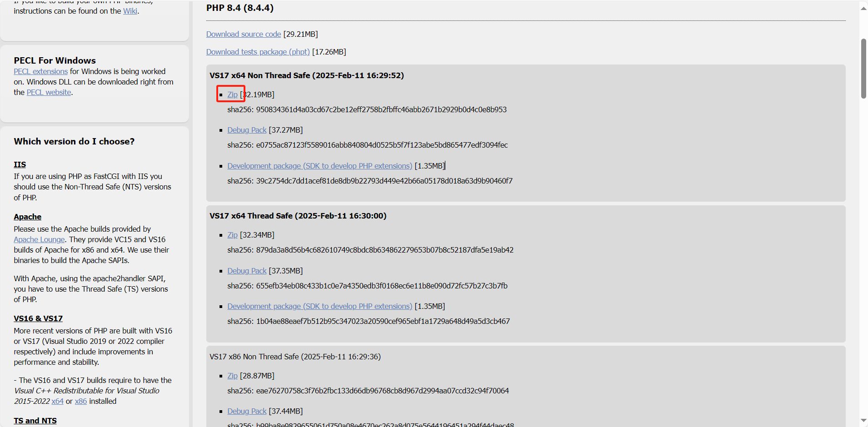Download VS17 x86 Non Thread Safe Zip
Viewport: 868px width, 427px height.
pyautogui.click(x=232, y=376)
